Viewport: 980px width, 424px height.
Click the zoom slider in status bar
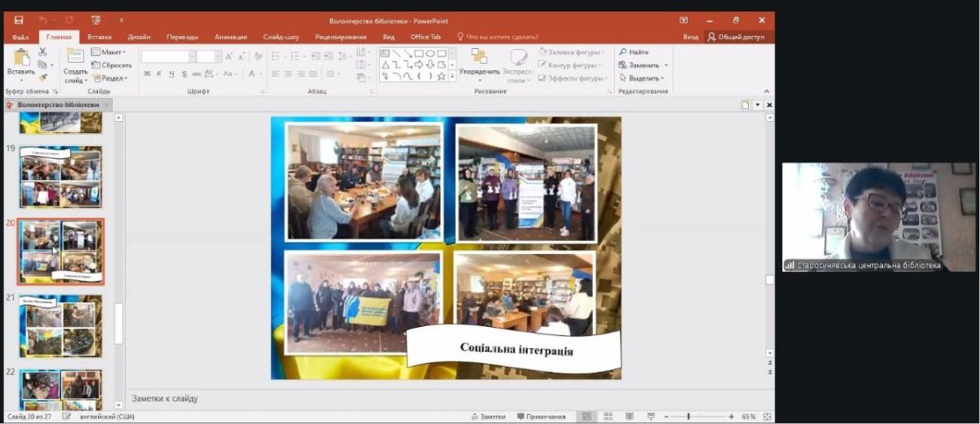[688, 417]
